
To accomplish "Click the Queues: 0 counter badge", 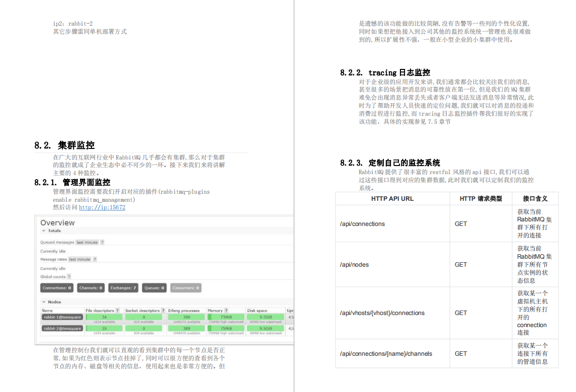I will coord(154,288).
